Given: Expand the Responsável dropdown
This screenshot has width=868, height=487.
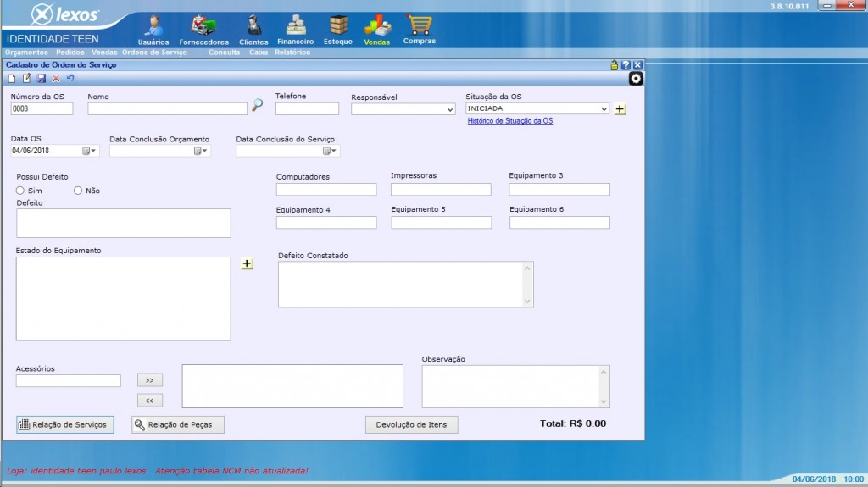Looking at the screenshot, I should coord(450,109).
